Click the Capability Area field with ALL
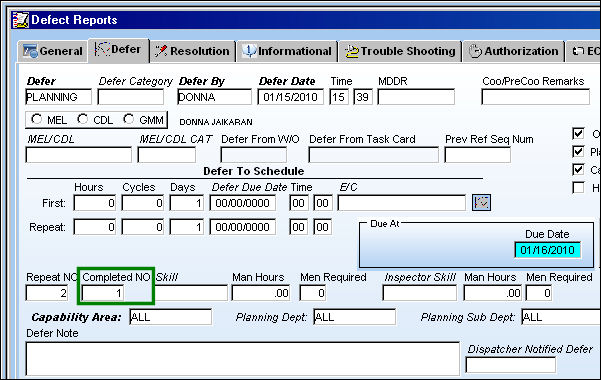The image size is (601, 380). click(171, 317)
